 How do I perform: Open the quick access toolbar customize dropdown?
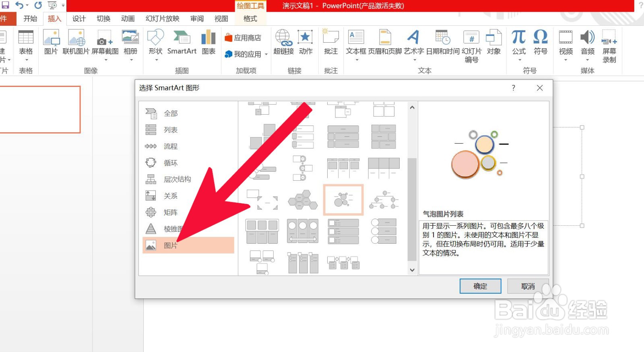coord(63,5)
